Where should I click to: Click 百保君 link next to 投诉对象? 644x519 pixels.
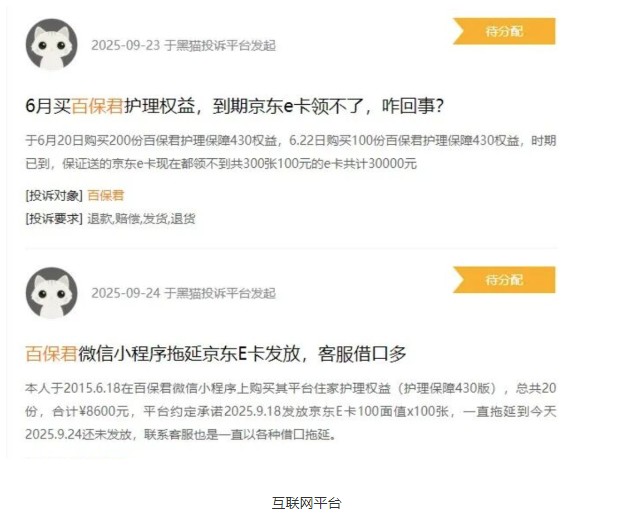click(106, 195)
